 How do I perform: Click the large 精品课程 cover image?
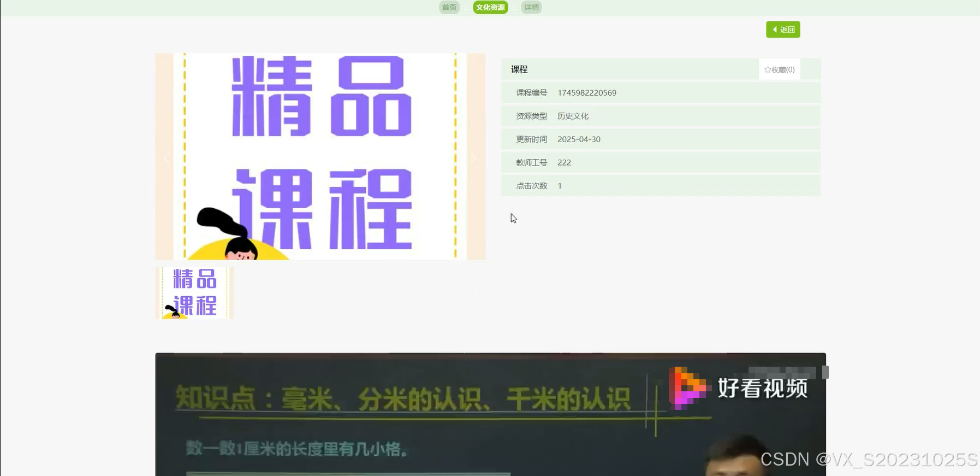pos(320,156)
